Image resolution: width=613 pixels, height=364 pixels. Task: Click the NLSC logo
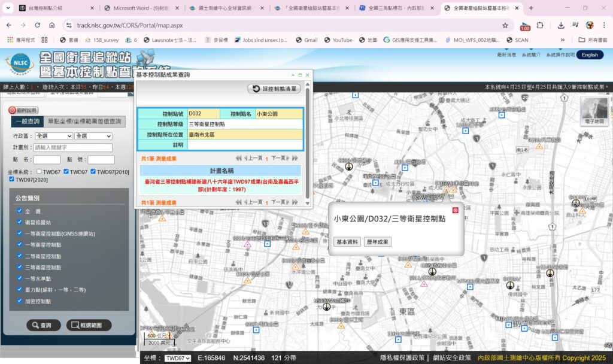[x=20, y=64]
